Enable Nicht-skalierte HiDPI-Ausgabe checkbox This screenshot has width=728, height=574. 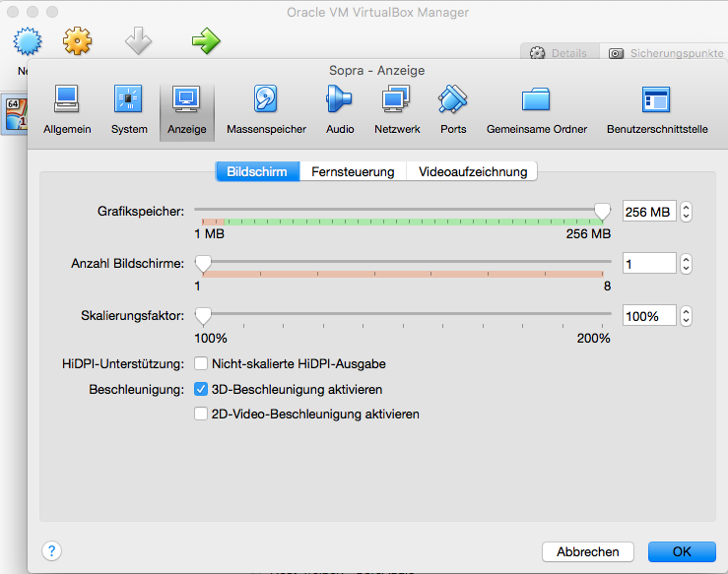point(201,363)
